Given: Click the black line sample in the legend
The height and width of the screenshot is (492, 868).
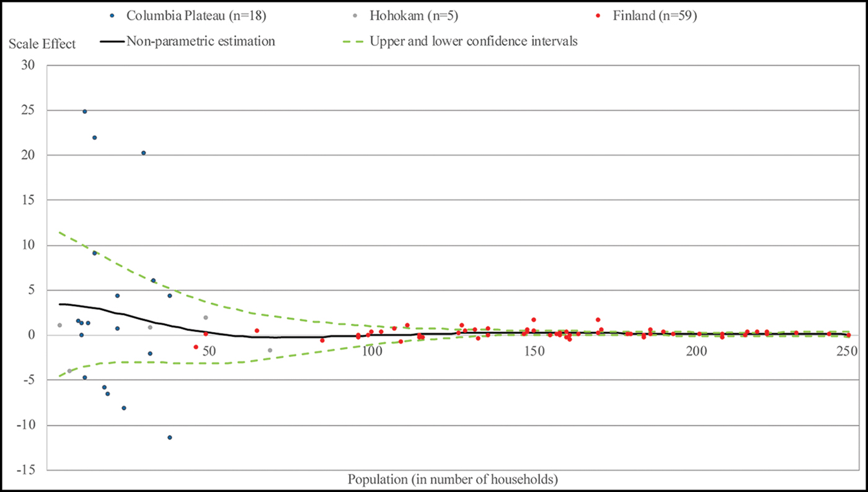Looking at the screenshot, I should point(111,42).
